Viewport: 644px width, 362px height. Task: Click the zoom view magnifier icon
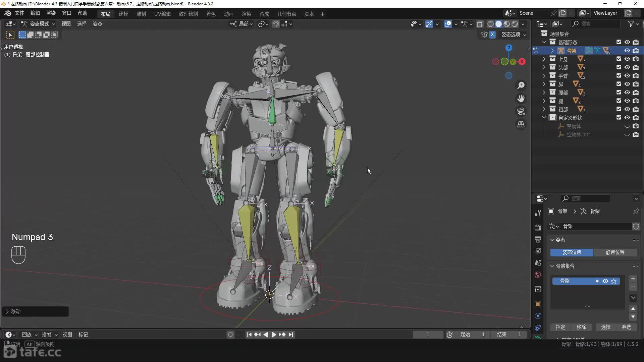(x=521, y=85)
